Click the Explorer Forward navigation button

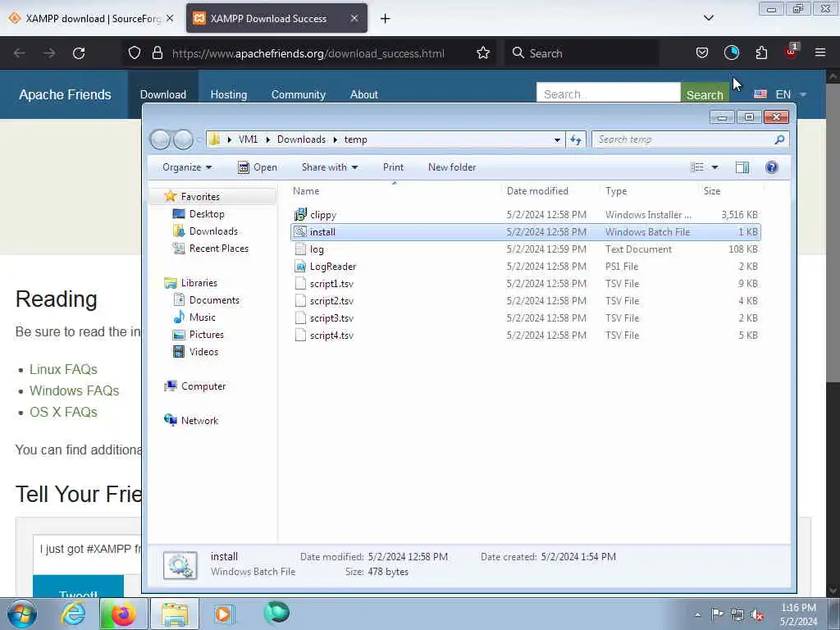click(x=183, y=139)
